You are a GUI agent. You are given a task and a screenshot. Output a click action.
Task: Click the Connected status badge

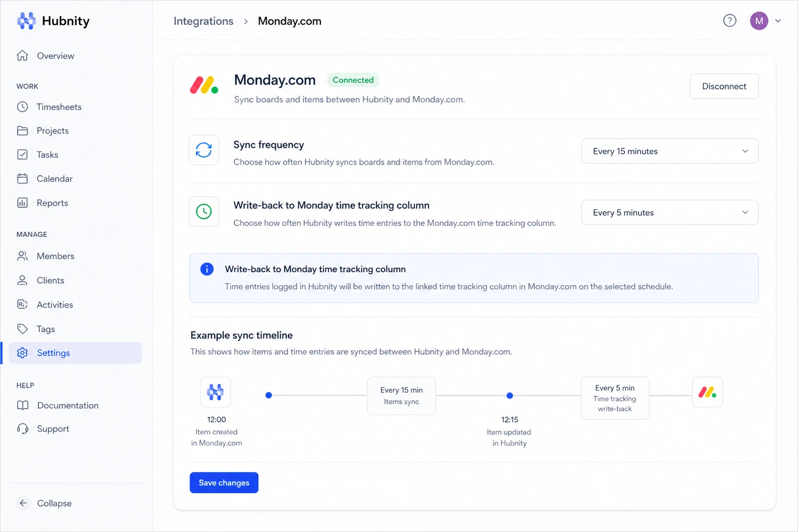tap(353, 80)
